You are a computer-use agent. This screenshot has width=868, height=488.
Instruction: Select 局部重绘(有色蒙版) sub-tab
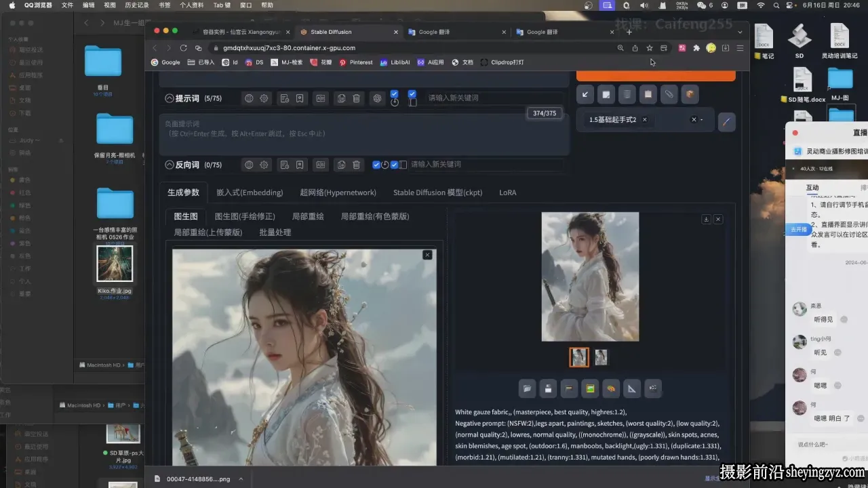click(375, 216)
